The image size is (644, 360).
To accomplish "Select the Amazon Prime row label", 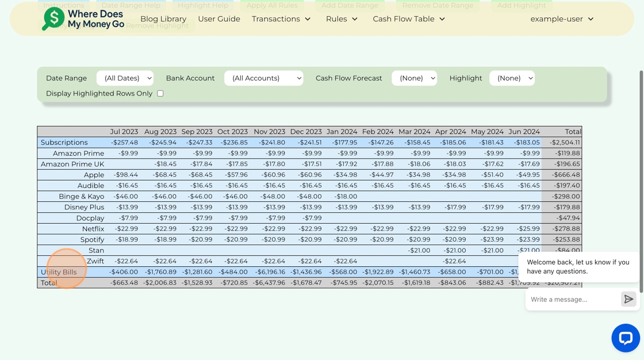I will pos(78,154).
